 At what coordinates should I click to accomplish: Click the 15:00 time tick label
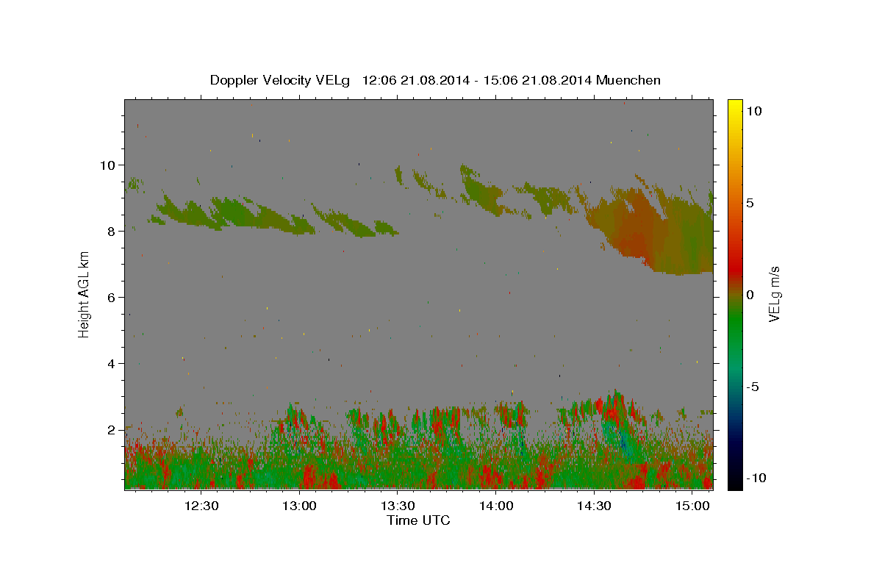[692, 506]
